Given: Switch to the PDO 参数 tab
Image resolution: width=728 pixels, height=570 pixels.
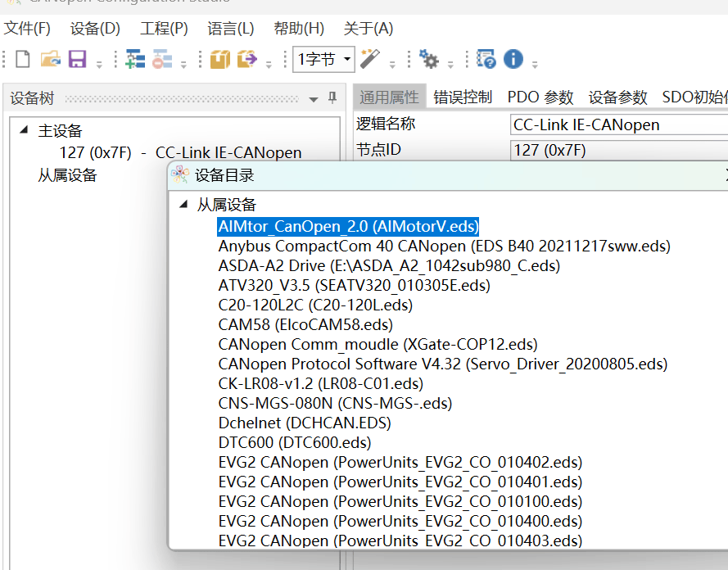Looking at the screenshot, I should (540, 97).
